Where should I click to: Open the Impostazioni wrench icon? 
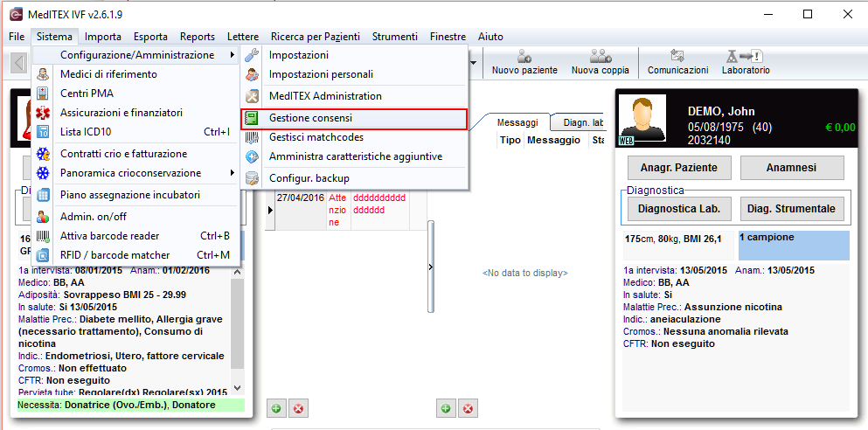click(x=253, y=55)
